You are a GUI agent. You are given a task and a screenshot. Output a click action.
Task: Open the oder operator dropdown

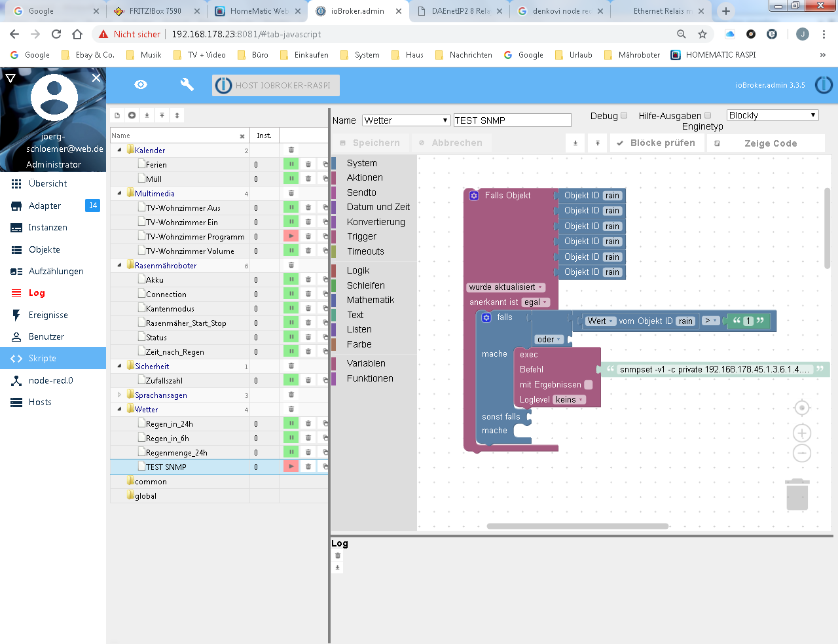550,340
